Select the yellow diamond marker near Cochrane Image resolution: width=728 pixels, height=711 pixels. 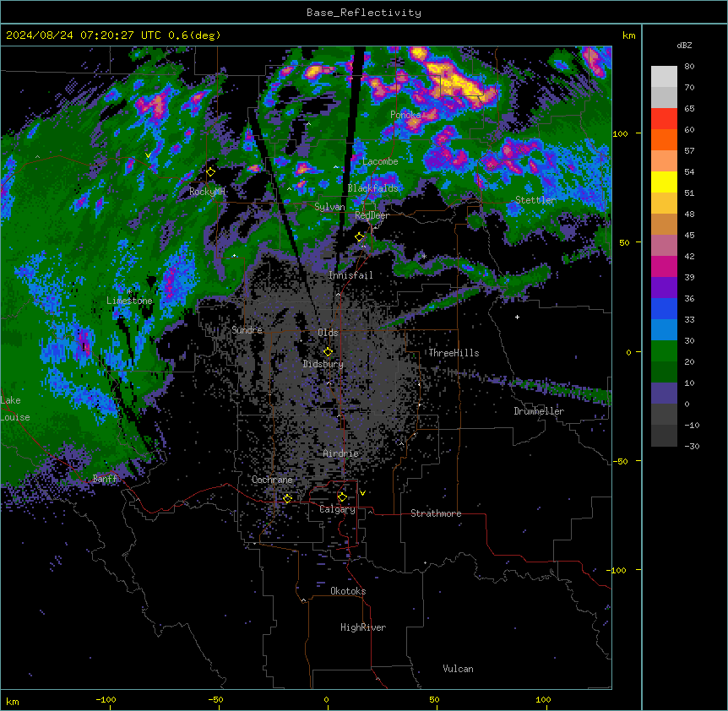pos(287,498)
